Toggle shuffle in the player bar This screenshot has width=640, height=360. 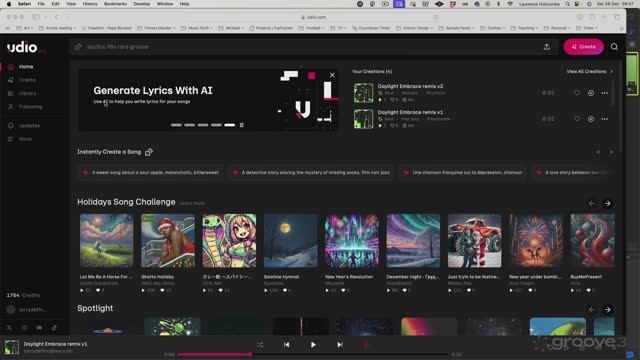pos(260,345)
